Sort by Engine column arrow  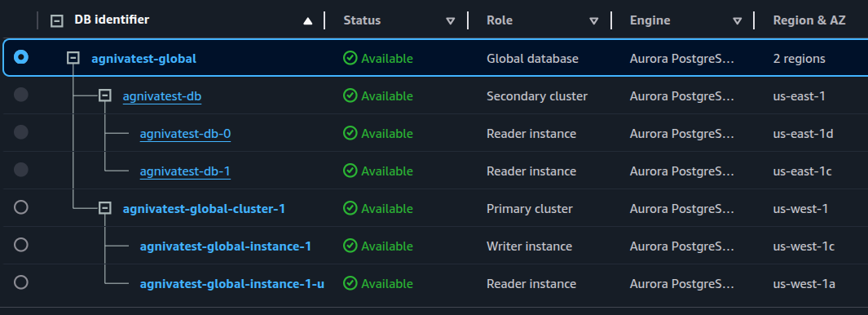click(x=738, y=21)
